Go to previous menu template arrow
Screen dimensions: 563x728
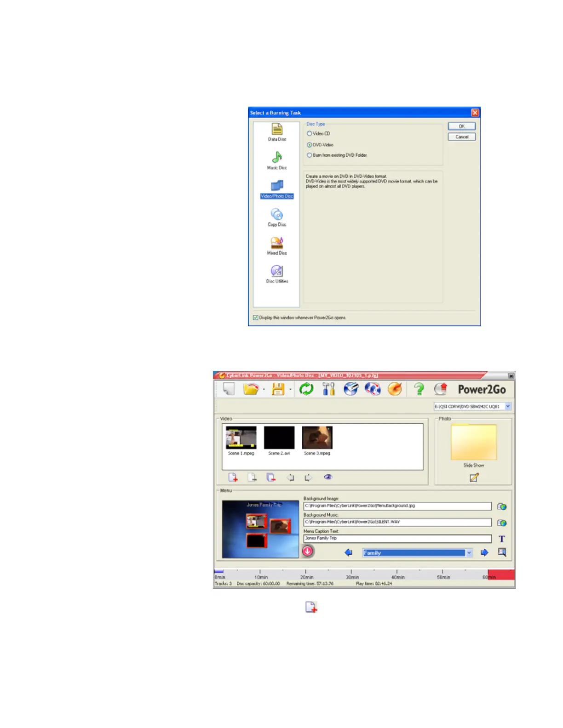tap(348, 552)
